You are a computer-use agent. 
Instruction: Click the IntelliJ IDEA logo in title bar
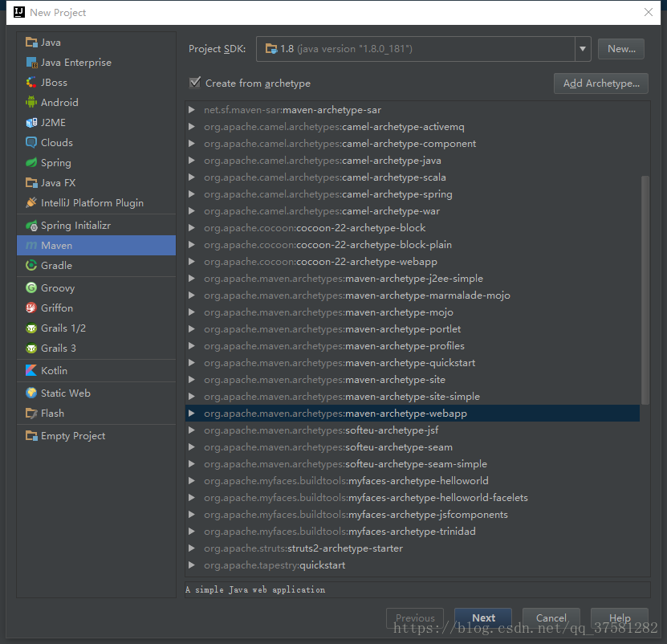(x=19, y=12)
